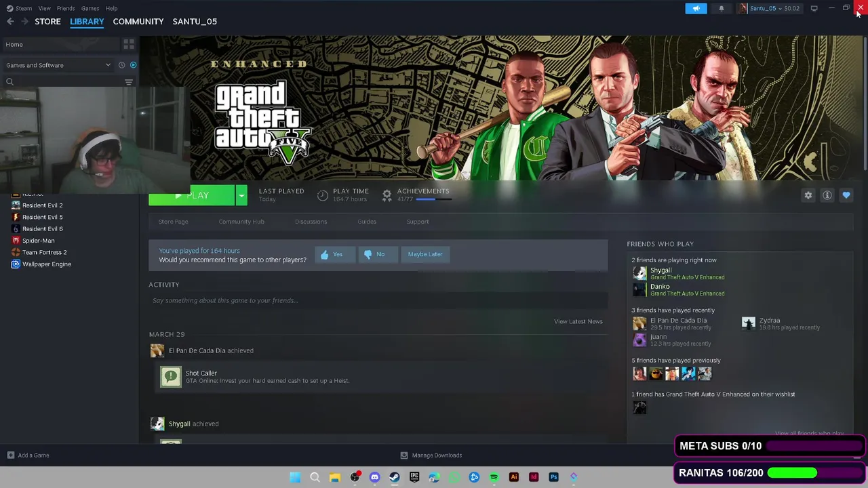Click the Achievements gear icon

[x=387, y=195]
